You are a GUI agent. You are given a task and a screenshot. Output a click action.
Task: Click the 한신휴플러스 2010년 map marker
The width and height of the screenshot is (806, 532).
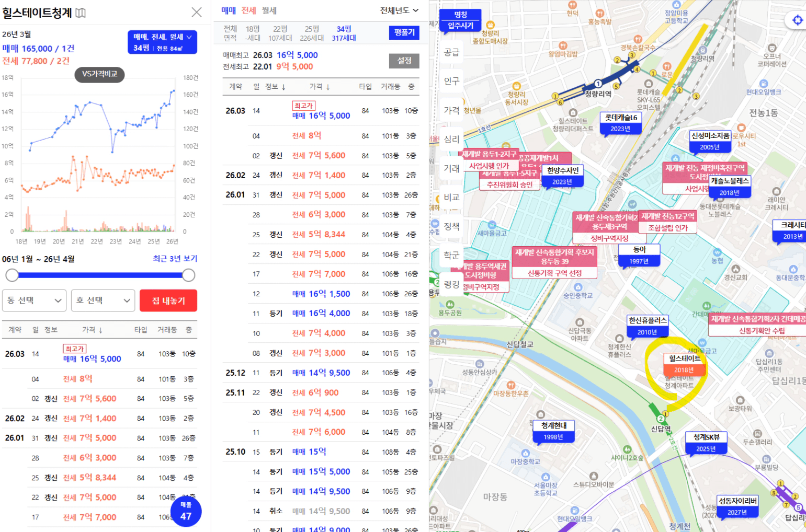pyautogui.click(x=648, y=326)
